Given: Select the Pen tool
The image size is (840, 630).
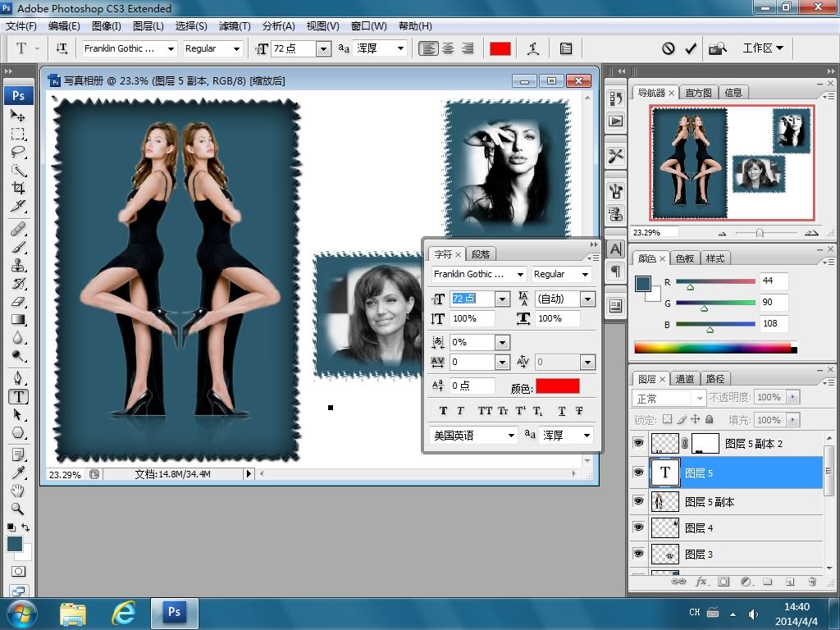Looking at the screenshot, I should [18, 377].
